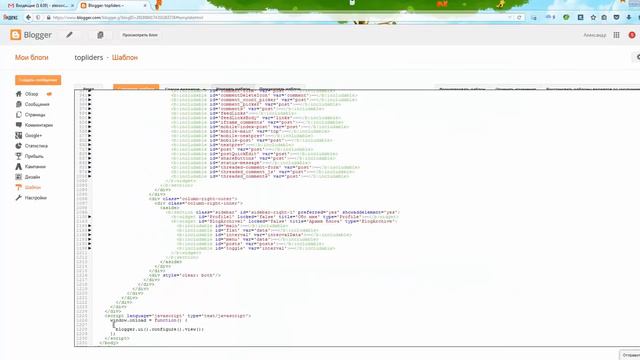This screenshot has width=640, height=360.
Task: Click the window.onload function code line
Action: [149, 320]
